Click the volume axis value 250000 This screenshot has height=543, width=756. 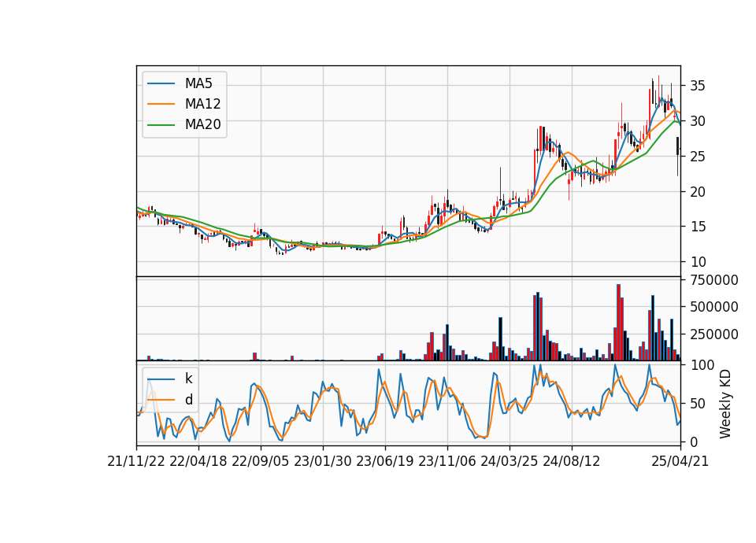[x=714, y=334]
